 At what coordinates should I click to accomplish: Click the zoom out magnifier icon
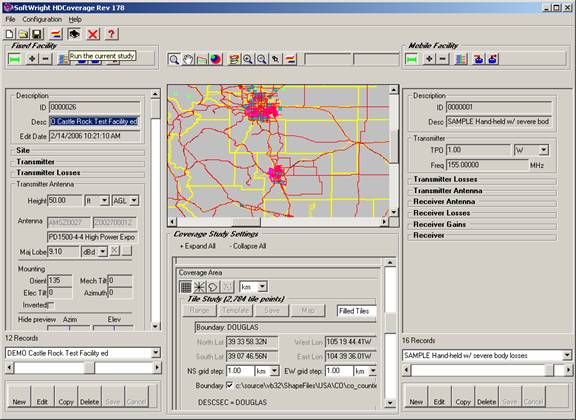tap(262, 59)
